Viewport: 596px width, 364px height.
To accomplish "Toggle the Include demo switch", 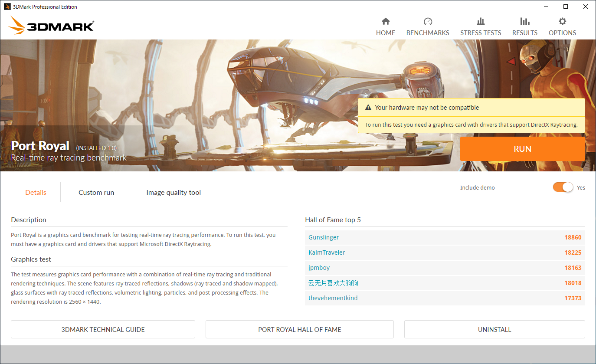I will pos(563,187).
